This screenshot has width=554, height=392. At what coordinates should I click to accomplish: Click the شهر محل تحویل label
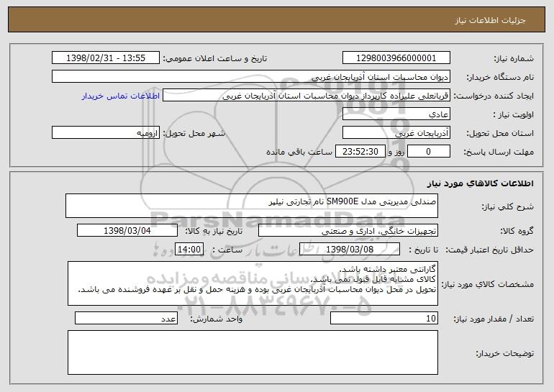(194, 133)
